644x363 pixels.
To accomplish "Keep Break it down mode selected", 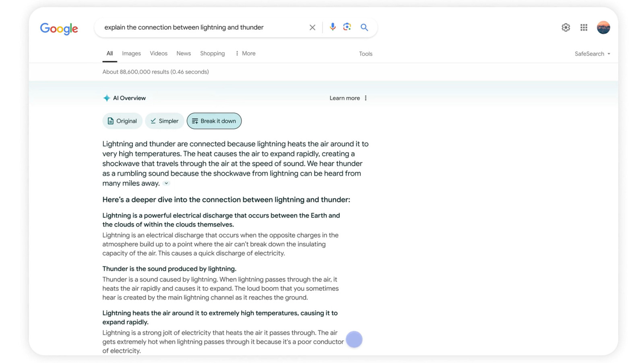I will pyautogui.click(x=214, y=121).
